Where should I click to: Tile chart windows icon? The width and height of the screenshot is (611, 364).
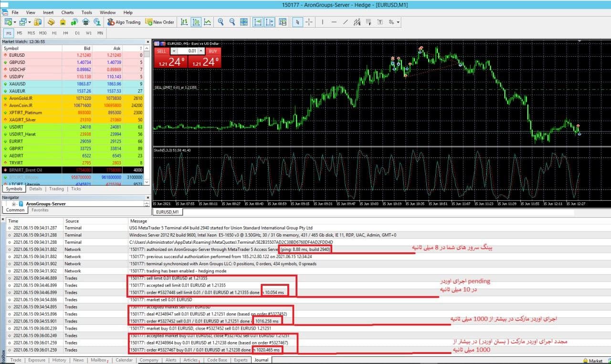coord(243,22)
